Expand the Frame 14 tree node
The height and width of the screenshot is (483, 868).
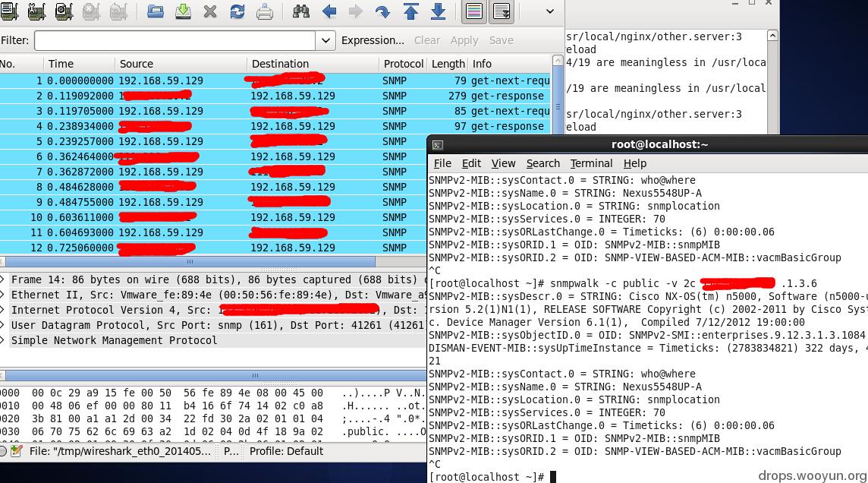(2, 279)
